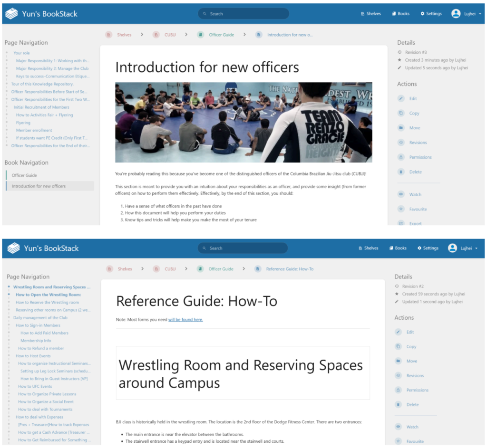Select 'Officer Guide' in the Book Navigation panel
The image size is (487, 448).
(x=24, y=175)
